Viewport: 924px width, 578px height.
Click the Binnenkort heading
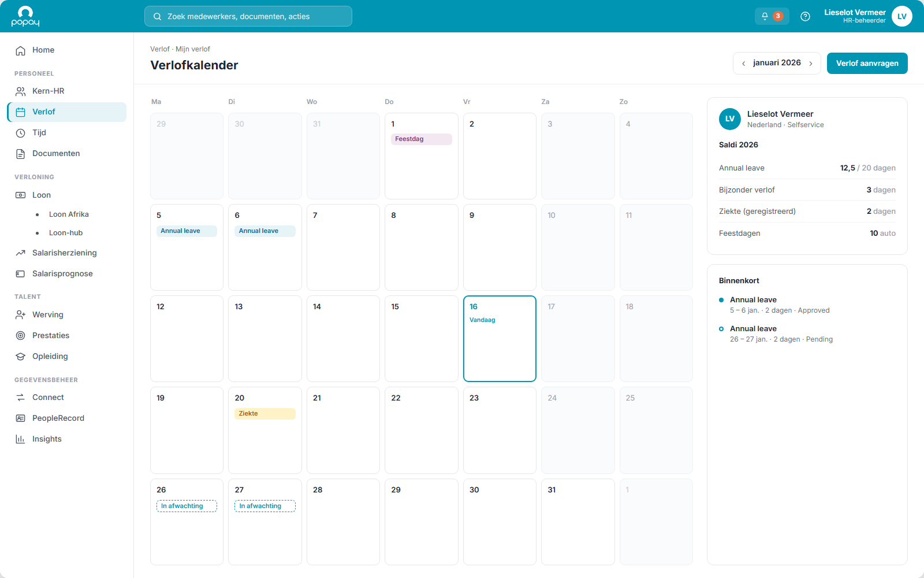(739, 281)
